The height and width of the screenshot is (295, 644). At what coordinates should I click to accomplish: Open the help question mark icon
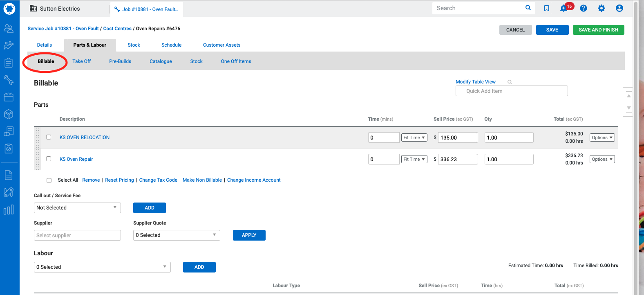point(584,8)
